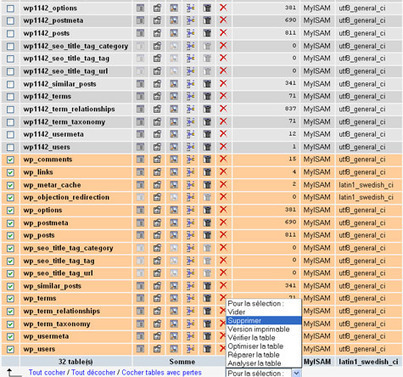Click the drop (red X) icon for wp1142_usermeta
Viewport: 403px width, 377px height.
(x=223, y=134)
